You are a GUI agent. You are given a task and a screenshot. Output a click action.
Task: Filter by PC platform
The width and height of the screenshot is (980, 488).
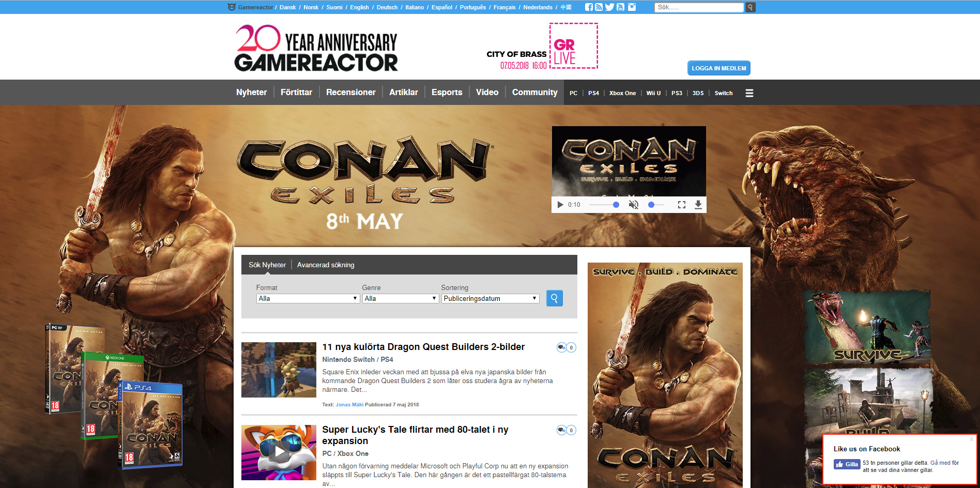click(x=573, y=93)
